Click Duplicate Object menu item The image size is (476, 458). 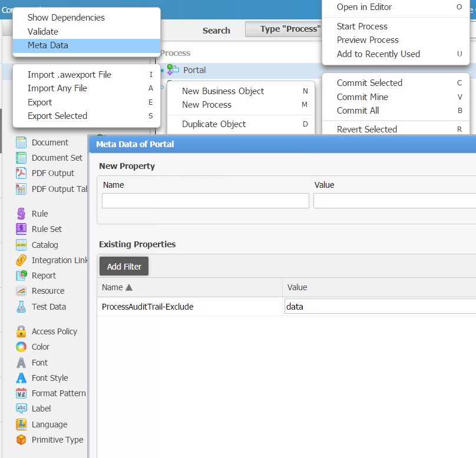tap(214, 124)
